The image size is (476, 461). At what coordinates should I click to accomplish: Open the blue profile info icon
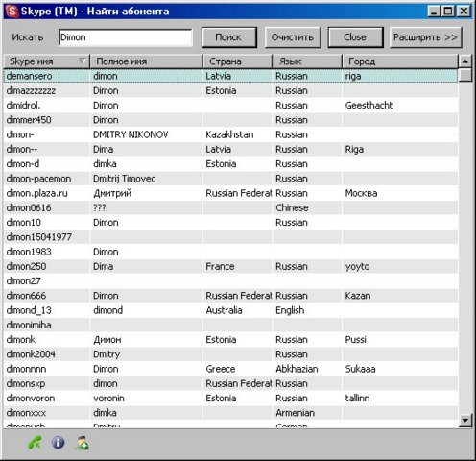pyautogui.click(x=58, y=443)
